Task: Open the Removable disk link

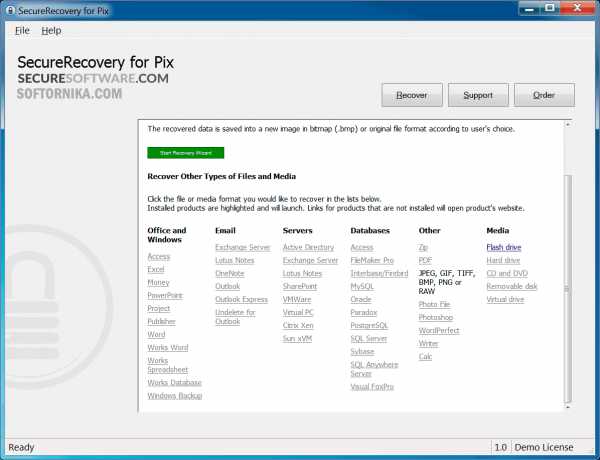Action: click(512, 286)
